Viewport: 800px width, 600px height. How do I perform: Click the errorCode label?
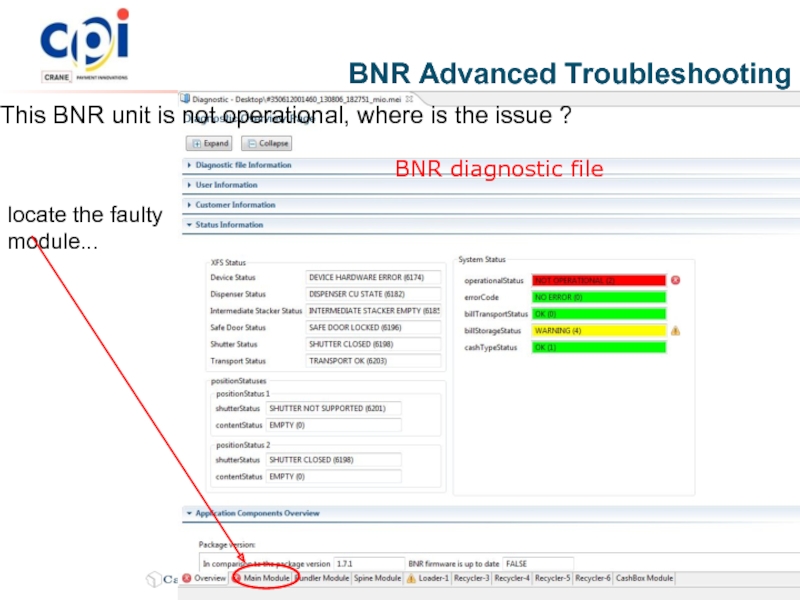click(481, 297)
